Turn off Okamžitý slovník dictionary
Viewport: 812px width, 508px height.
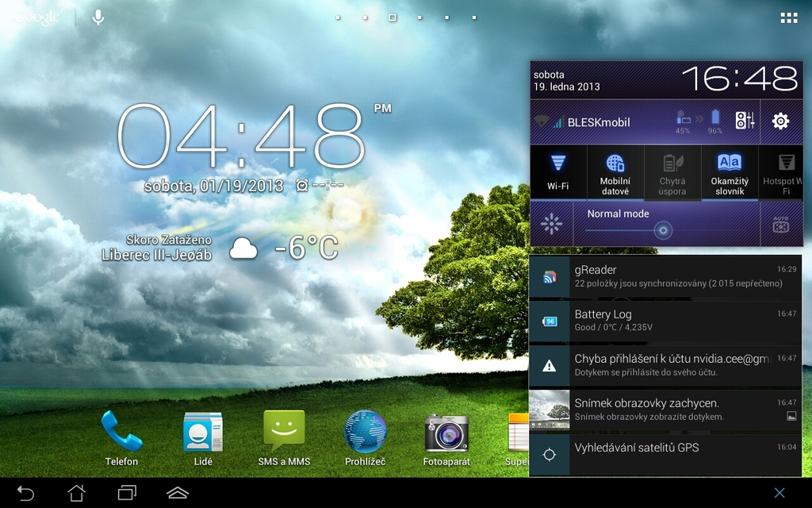[x=729, y=172]
